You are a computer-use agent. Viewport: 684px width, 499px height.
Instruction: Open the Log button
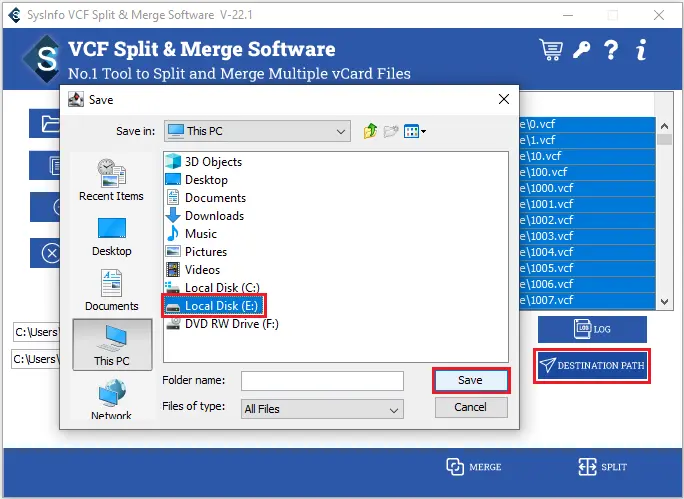(592, 329)
